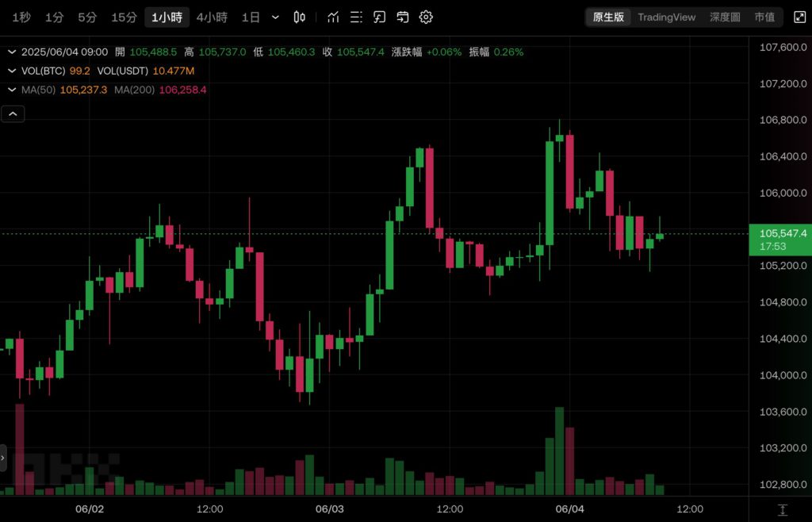Image resolution: width=812 pixels, height=522 pixels.
Task: Collapse the MA(50) indicator row
Action: point(12,90)
